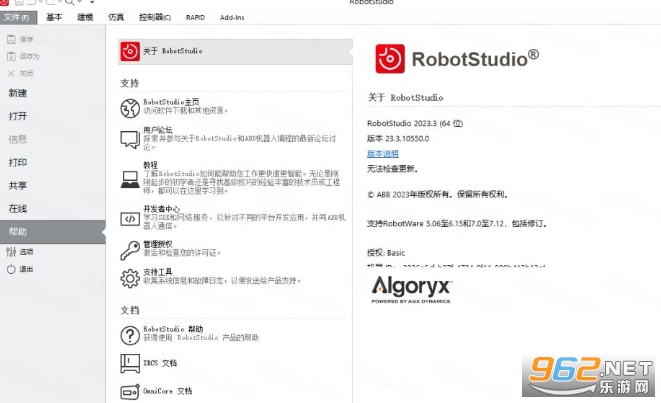Open the Add-Ins ribbon tab
The image size is (661, 403).
(x=232, y=17)
